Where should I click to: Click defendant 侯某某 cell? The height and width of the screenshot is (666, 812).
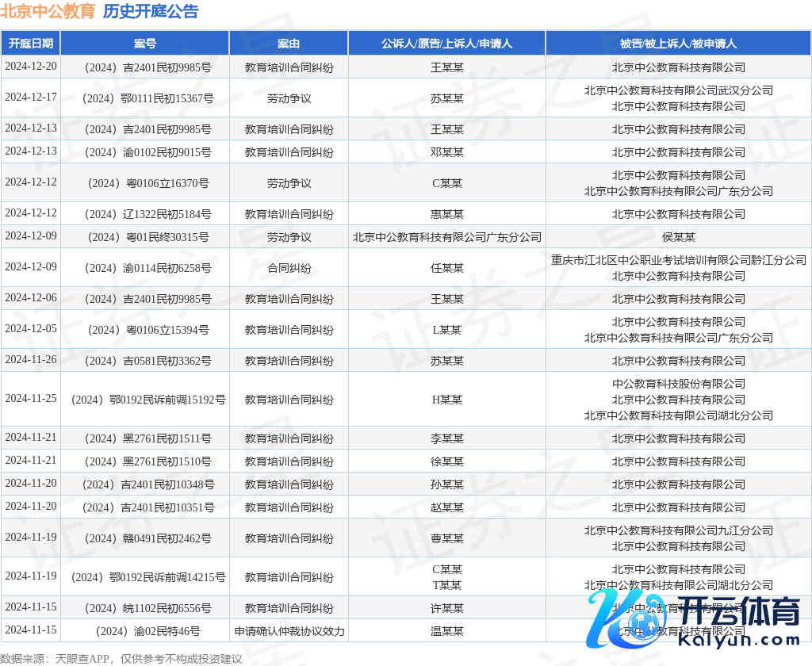[678, 237]
